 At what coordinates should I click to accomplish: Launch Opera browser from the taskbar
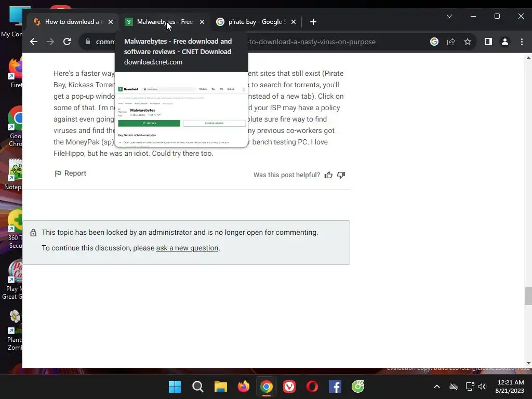pos(312,387)
